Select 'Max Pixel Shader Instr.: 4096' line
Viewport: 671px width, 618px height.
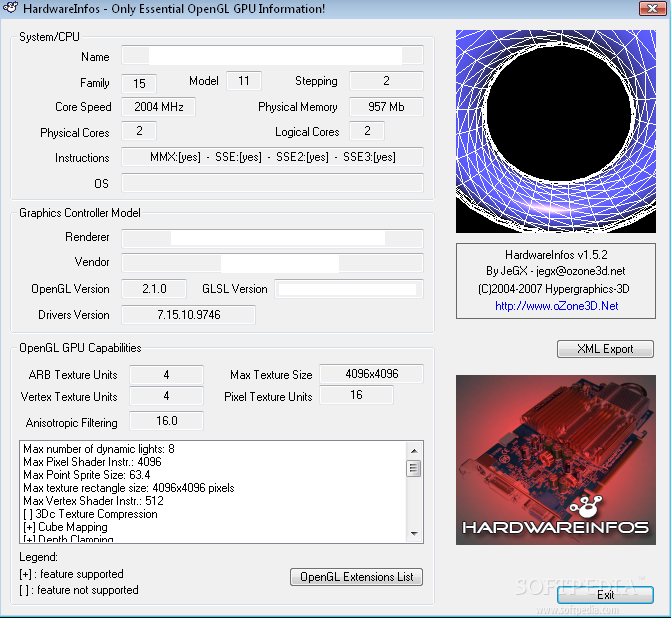tap(92, 462)
